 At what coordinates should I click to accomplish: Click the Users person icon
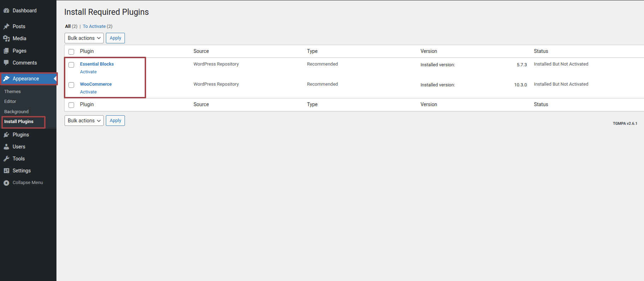point(6,147)
